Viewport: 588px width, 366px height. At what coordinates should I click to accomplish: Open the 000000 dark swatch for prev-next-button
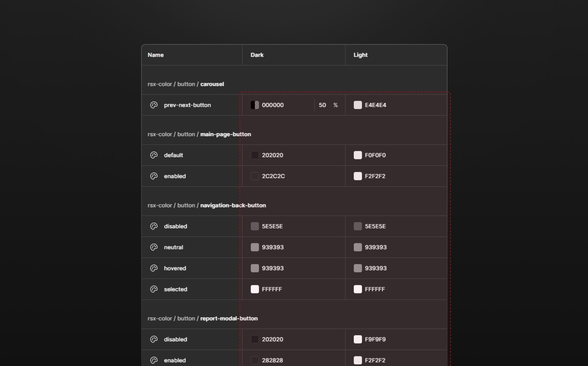tap(255, 105)
